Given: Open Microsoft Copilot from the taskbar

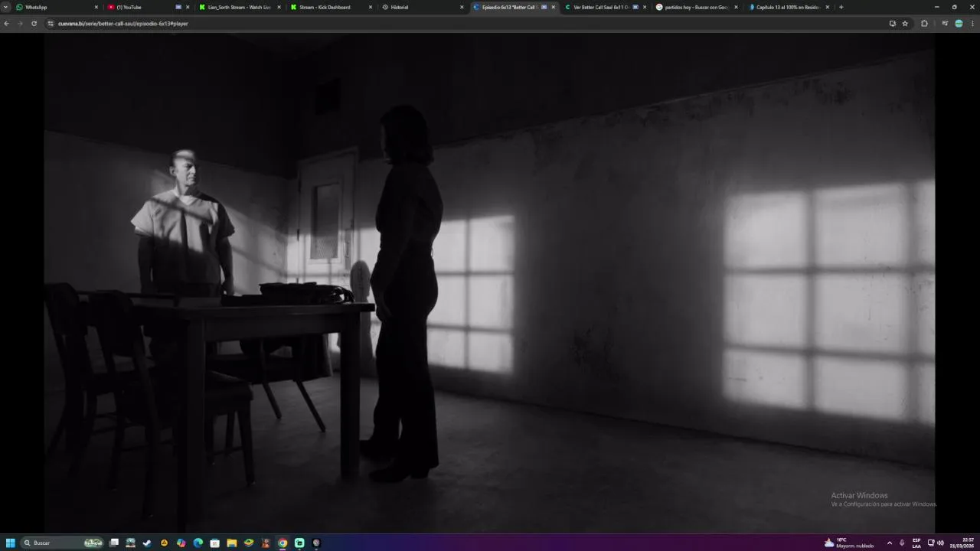Looking at the screenshot, I should point(181,543).
